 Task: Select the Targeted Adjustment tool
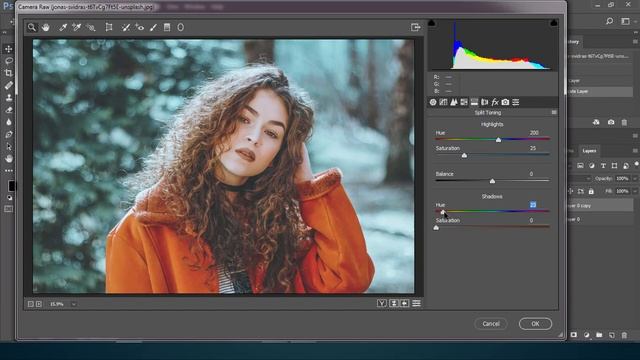coord(91,27)
